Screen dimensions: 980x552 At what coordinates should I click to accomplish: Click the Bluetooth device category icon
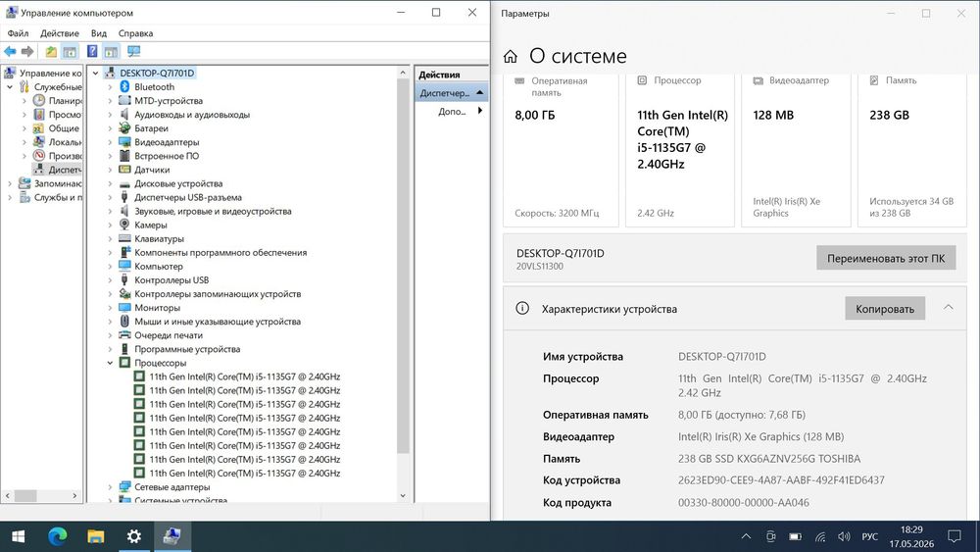tap(124, 87)
